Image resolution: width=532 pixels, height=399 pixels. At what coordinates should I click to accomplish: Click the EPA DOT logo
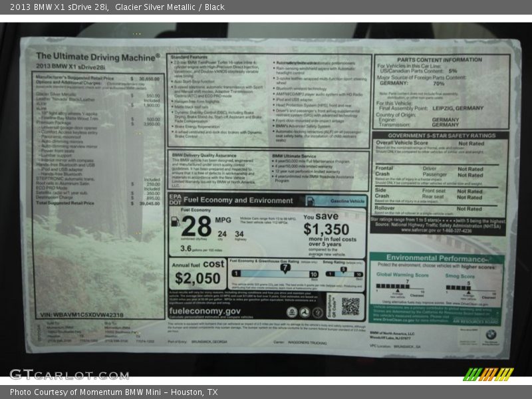[175, 200]
